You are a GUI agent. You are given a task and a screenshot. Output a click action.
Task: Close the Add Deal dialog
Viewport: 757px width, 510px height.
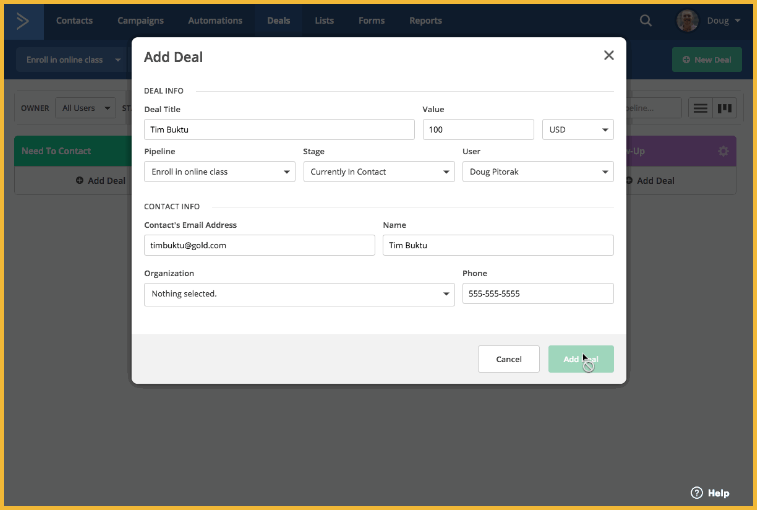click(x=608, y=56)
